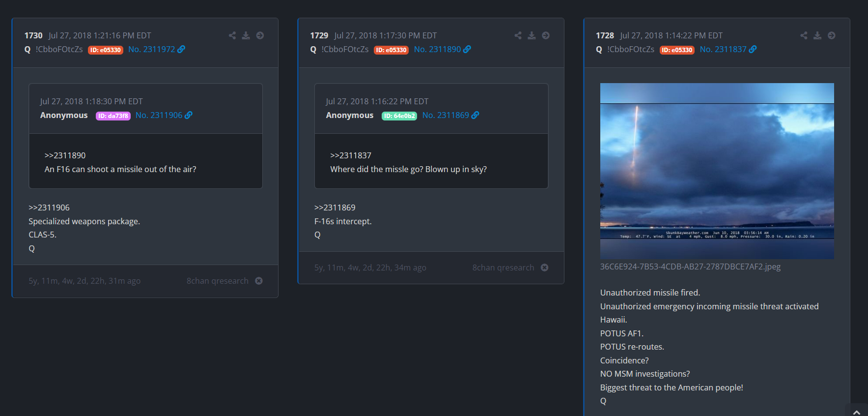868x416 pixels.
Task: Click link icon beside No. 2311972
Action: (181, 49)
